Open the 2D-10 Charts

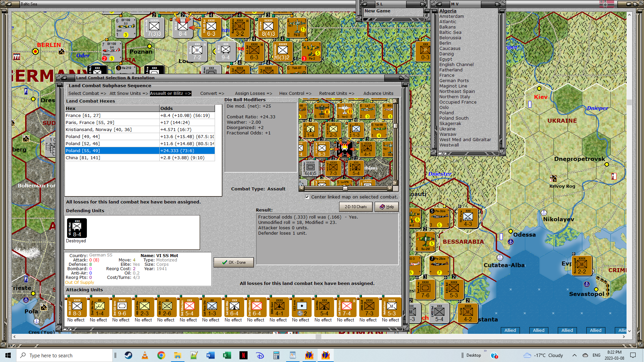pyautogui.click(x=356, y=207)
